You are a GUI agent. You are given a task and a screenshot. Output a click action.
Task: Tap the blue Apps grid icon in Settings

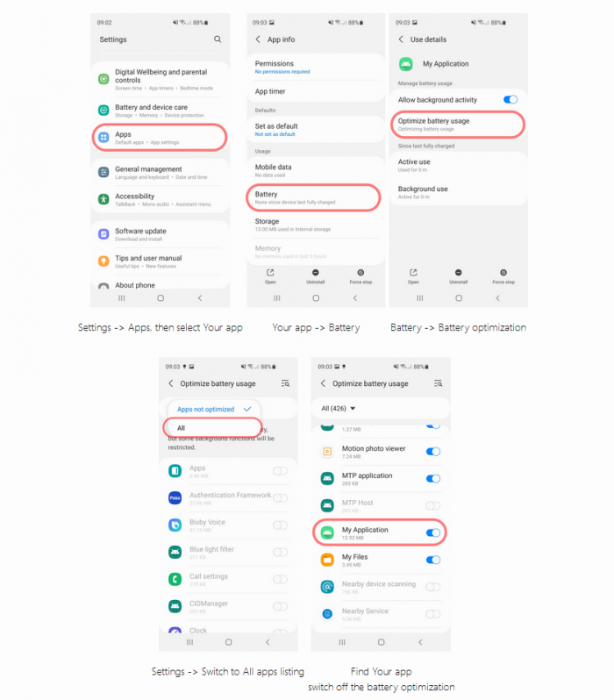pos(104,138)
